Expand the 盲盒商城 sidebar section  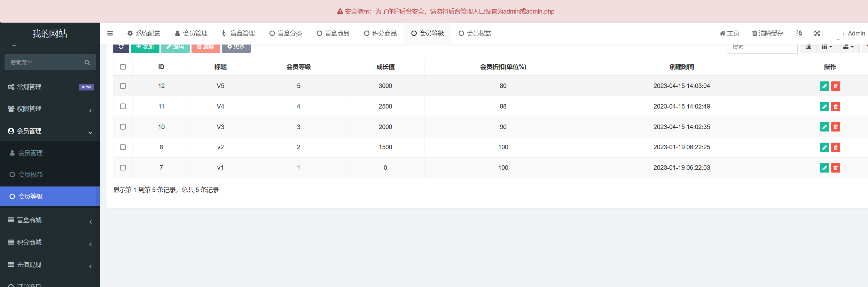(x=50, y=220)
